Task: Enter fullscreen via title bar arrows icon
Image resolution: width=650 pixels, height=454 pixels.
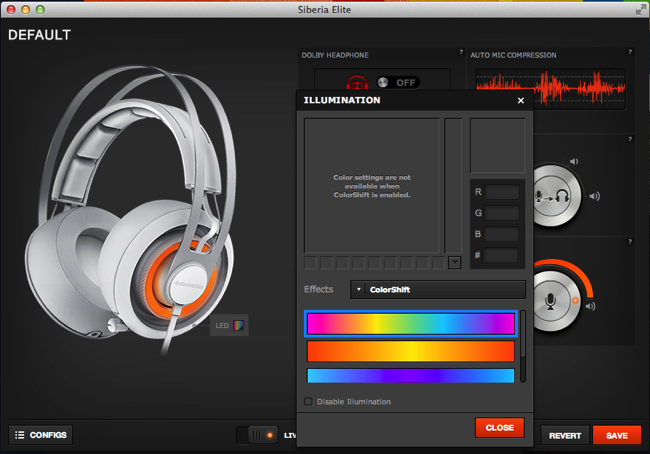Action: point(640,10)
